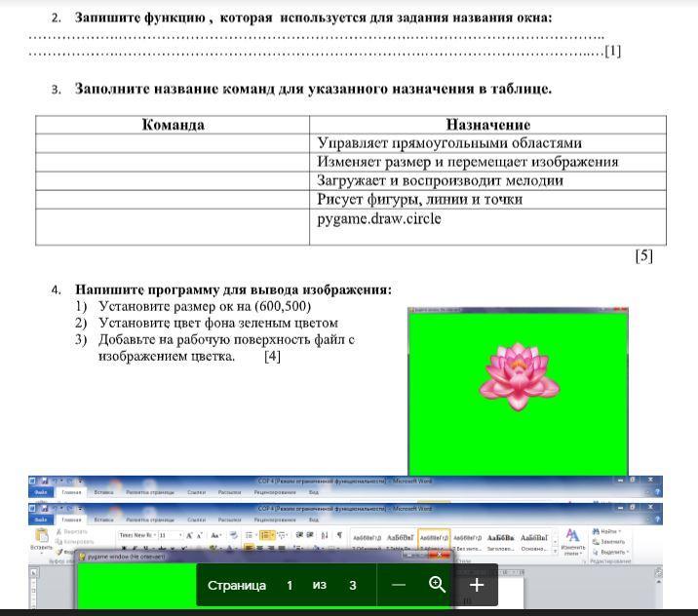Select the highlighted style in the styles gallery
This screenshot has height=616, width=698.
[434, 541]
